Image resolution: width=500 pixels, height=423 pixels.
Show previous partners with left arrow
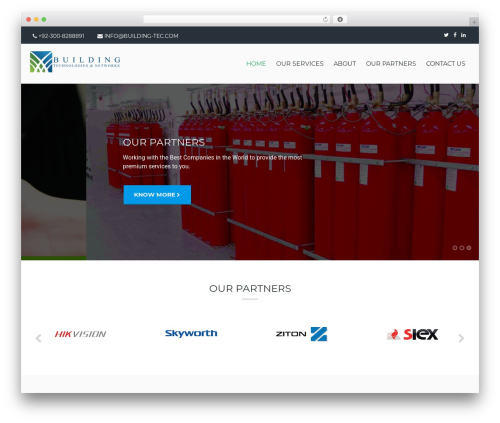(38, 338)
